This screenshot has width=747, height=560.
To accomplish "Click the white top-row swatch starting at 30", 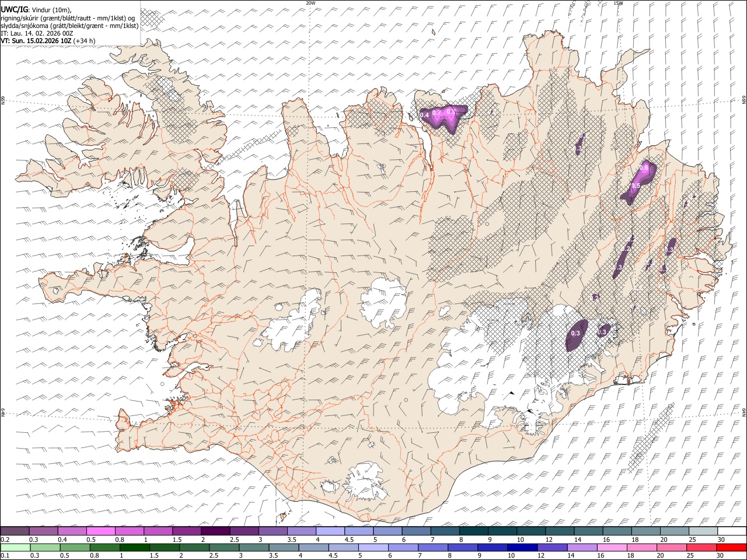I will coord(731,531).
